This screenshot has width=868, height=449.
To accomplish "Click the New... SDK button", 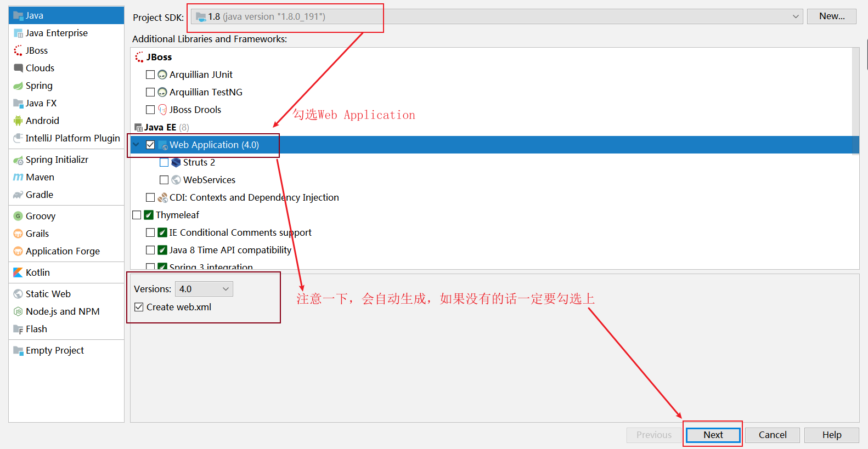I will [x=832, y=16].
